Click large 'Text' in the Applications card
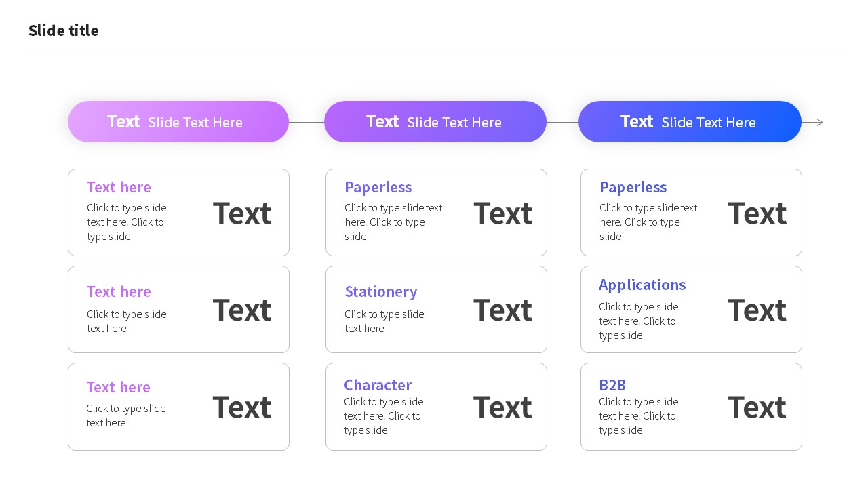 pos(757,310)
